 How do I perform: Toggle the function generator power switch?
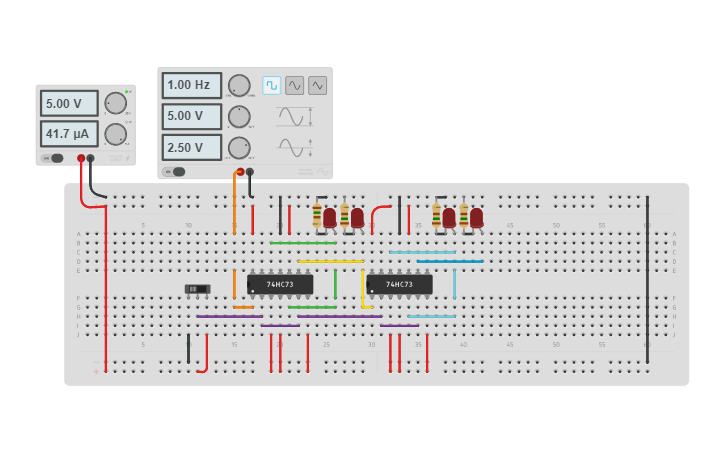[x=174, y=171]
